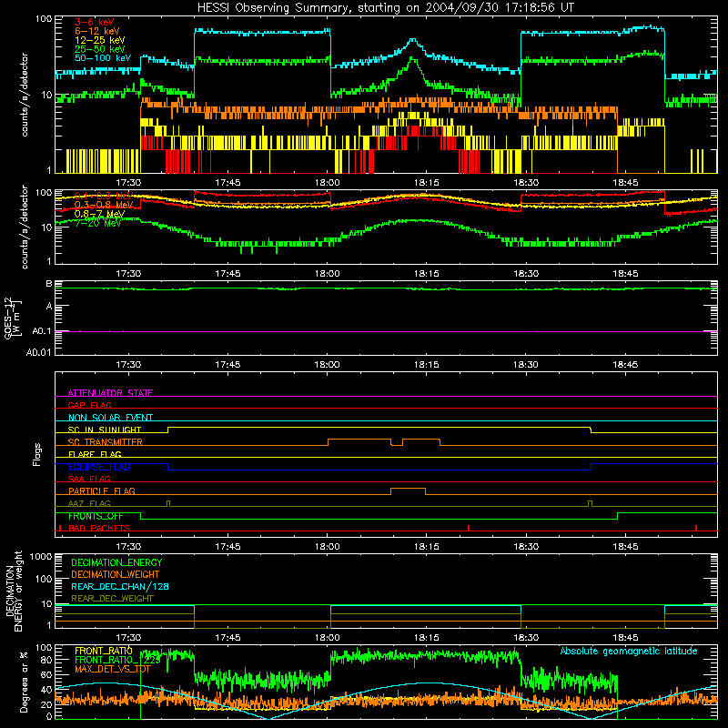Click the HESSI Observing Summary plot title
The image size is (728, 728).
point(386,8)
